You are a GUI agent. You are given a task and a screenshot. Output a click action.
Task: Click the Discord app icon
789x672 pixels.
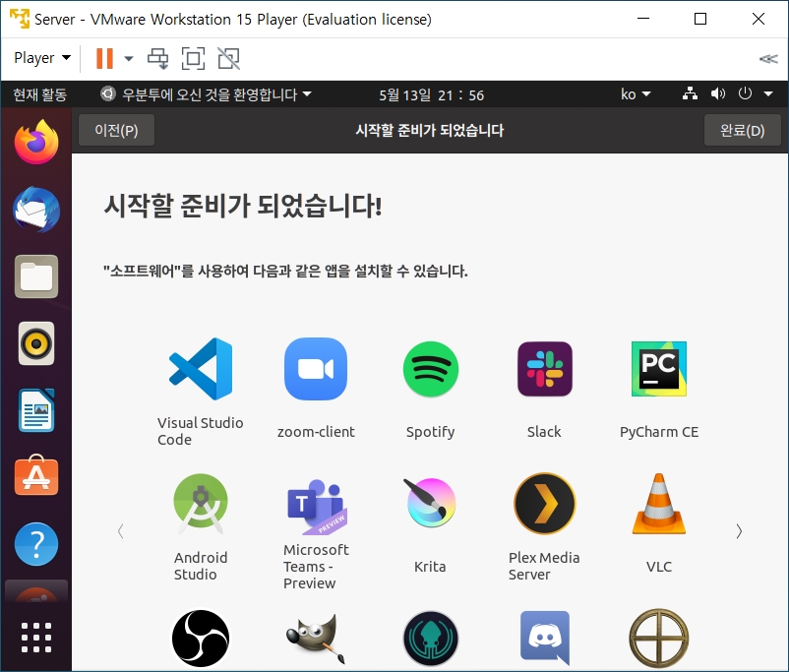[544, 638]
